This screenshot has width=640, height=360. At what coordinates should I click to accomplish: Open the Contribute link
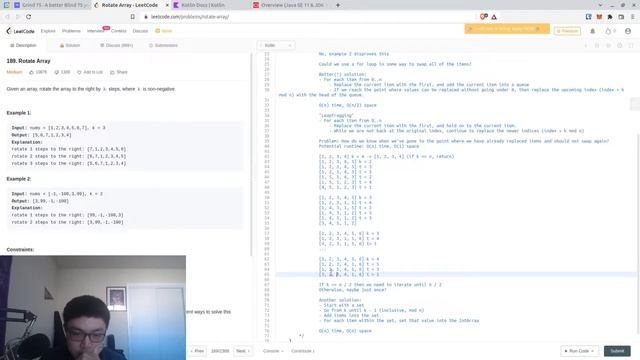(302, 351)
